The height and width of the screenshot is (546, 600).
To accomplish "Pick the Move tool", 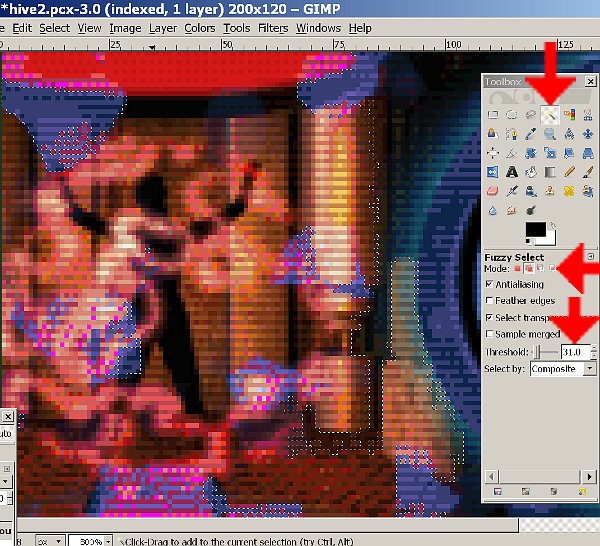I will (587, 134).
